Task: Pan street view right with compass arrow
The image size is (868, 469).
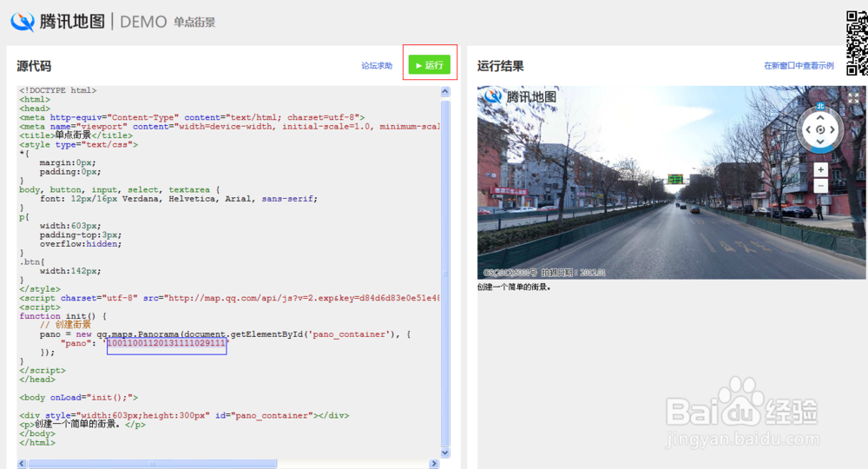Action: (x=832, y=129)
